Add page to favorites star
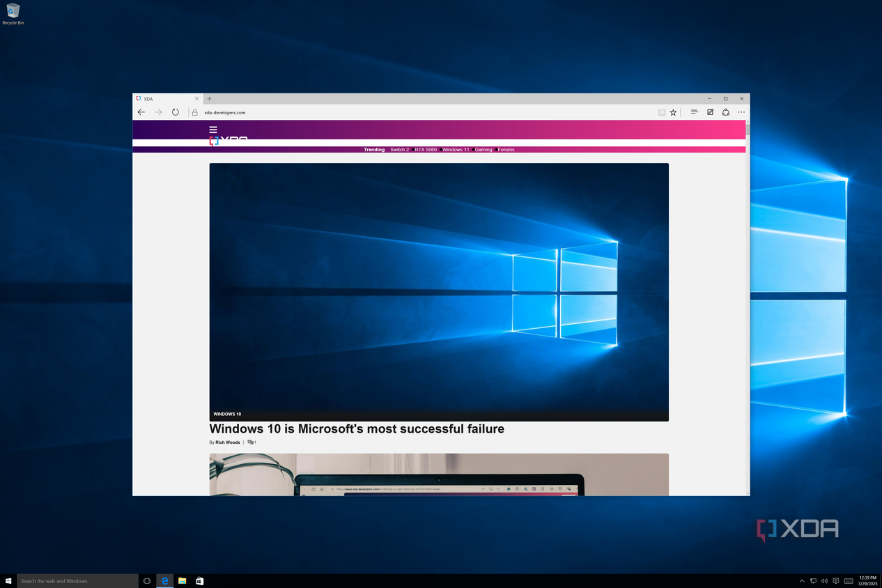The image size is (882, 588). click(x=673, y=112)
